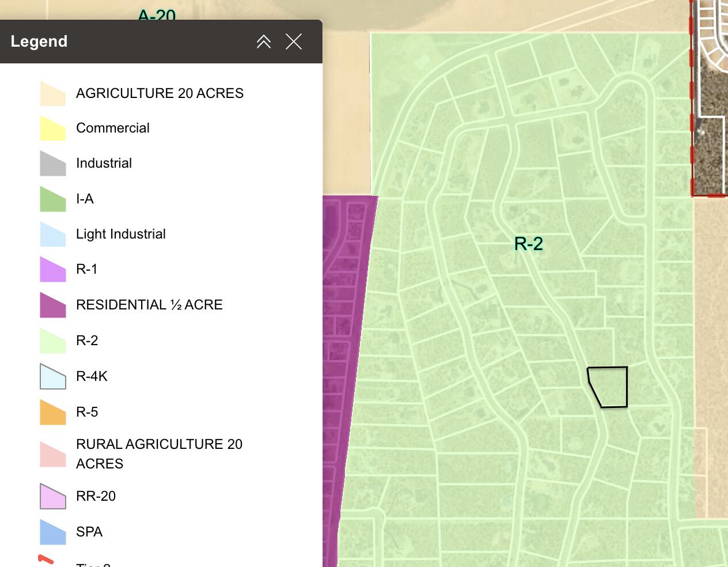Click the light green R-2 legend swatch
The width and height of the screenshot is (728, 567).
click(53, 341)
